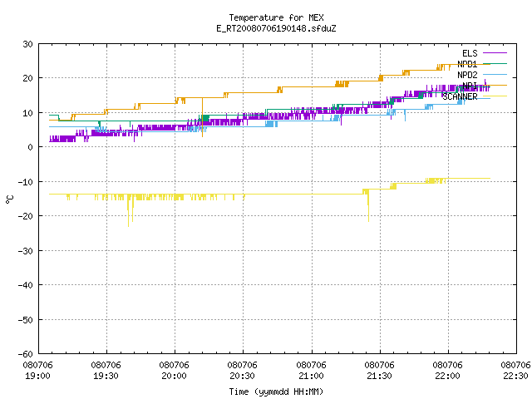
Task: Click the '22:00' x-axis time label
Action: [447, 376]
